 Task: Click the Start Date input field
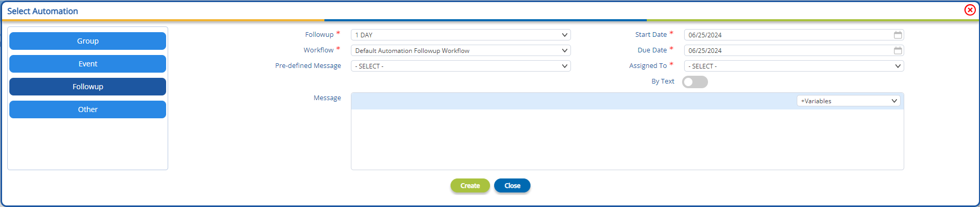pyautogui.click(x=788, y=35)
